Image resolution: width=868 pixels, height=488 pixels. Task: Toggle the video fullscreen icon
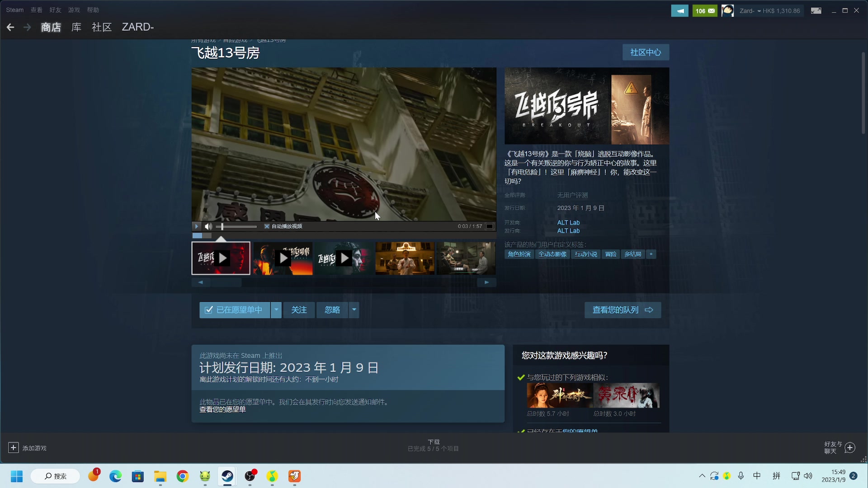click(x=490, y=226)
